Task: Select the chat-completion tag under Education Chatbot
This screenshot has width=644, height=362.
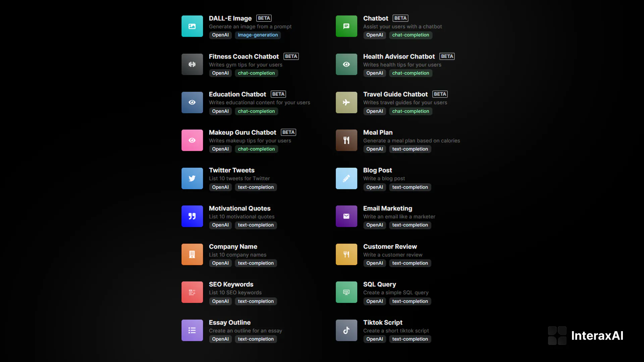Action: tap(256, 112)
